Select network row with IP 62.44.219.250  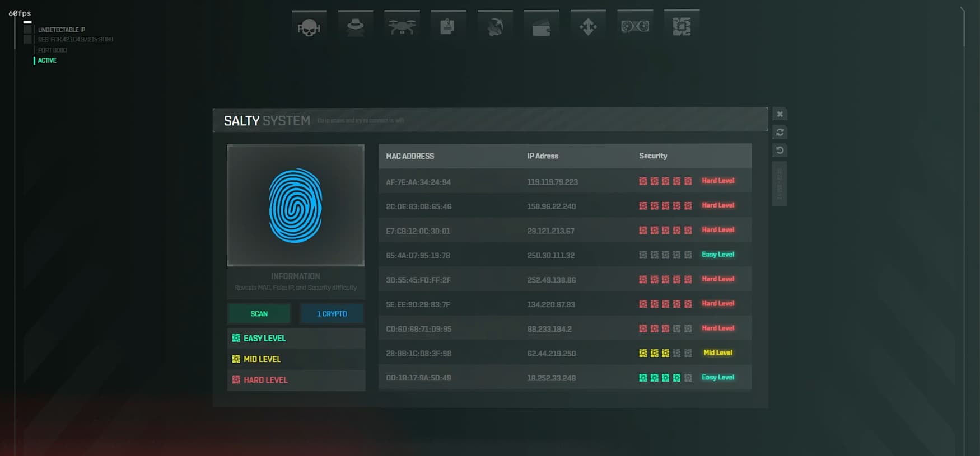coord(565,353)
